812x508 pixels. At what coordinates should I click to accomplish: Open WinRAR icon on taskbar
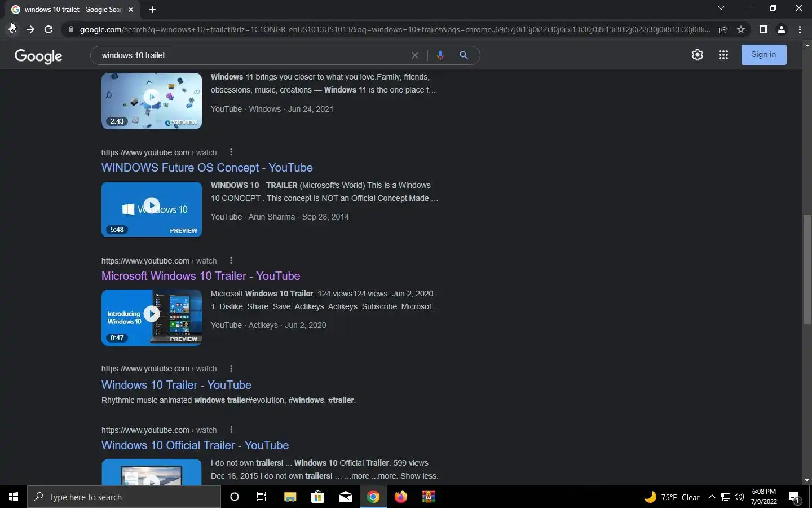click(429, 497)
